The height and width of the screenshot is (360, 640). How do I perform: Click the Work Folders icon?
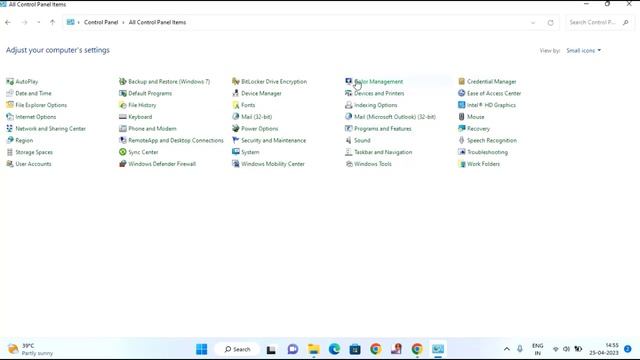[461, 164]
